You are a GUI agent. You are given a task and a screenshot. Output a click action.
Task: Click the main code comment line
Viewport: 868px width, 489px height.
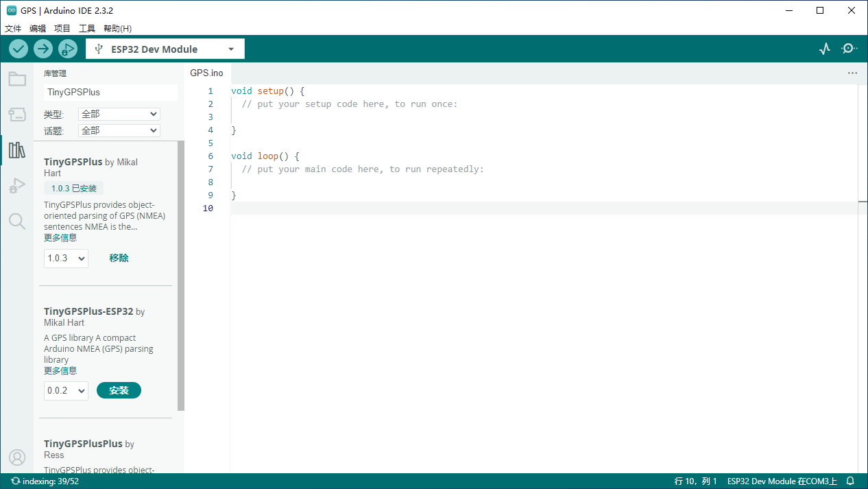point(363,169)
